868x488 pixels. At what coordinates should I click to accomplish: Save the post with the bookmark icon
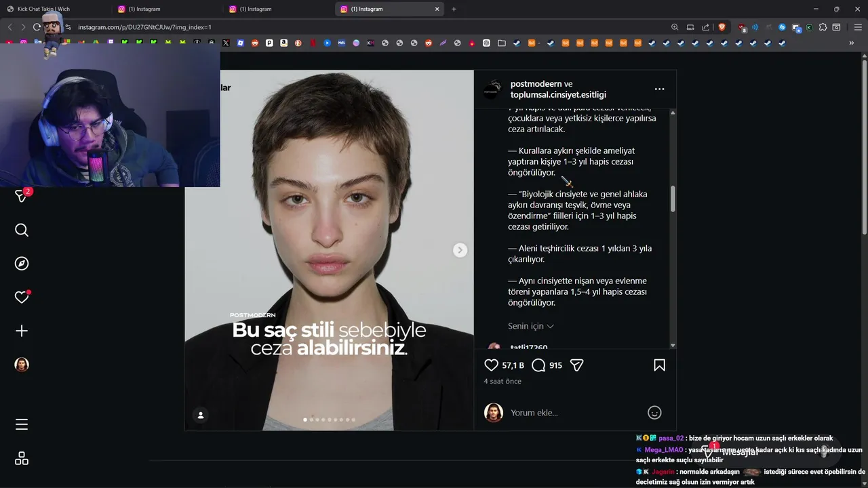659,365
